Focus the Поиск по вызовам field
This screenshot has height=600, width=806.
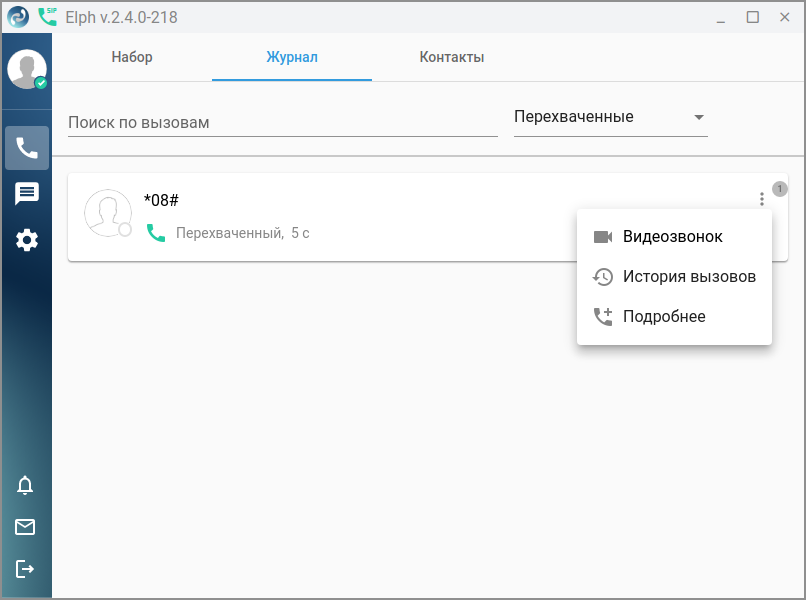click(x=282, y=122)
